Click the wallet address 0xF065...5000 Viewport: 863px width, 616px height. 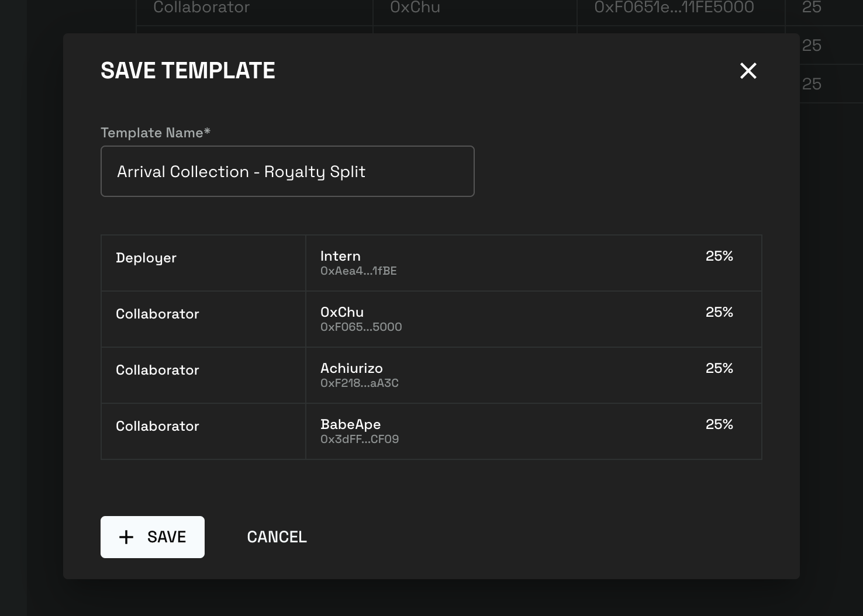click(361, 327)
